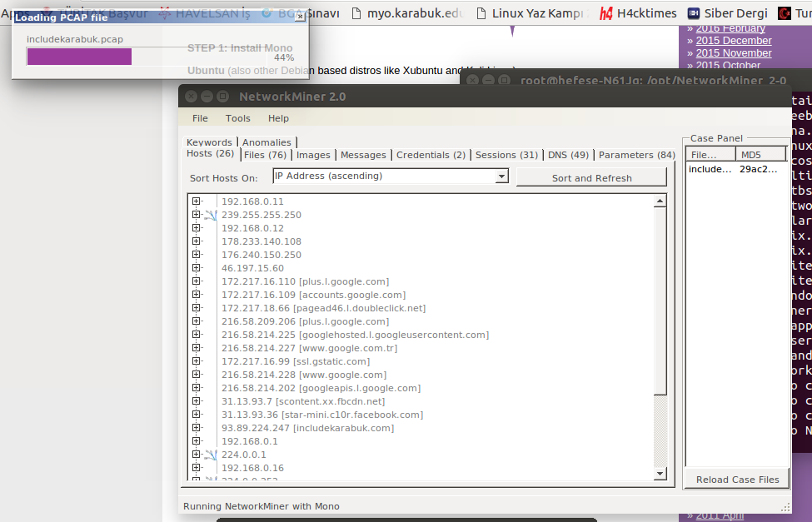The image size is (812, 522).
Task: Expand host 93.89.224.247 includekarabuk.com
Action: [x=196, y=428]
